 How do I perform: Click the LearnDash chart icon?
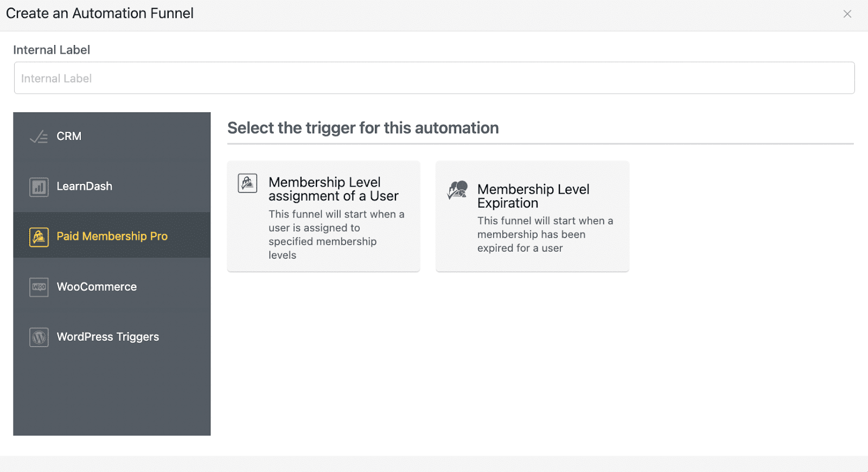39,187
